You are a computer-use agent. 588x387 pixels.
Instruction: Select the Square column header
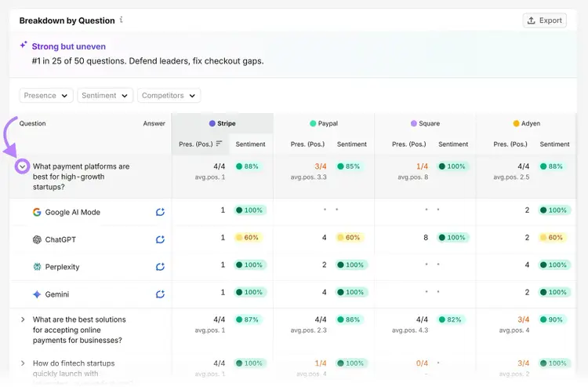pyautogui.click(x=425, y=123)
